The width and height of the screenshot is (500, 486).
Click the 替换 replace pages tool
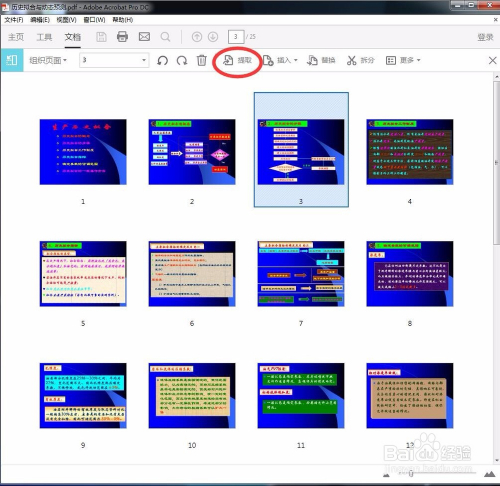point(321,60)
